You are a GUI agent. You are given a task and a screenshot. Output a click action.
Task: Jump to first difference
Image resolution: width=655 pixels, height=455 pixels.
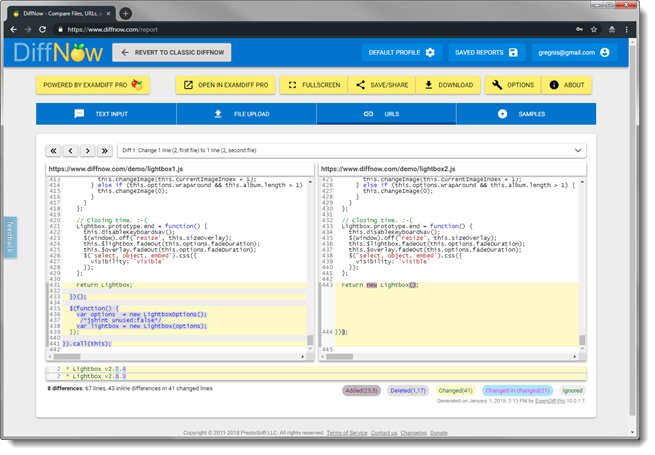53,151
